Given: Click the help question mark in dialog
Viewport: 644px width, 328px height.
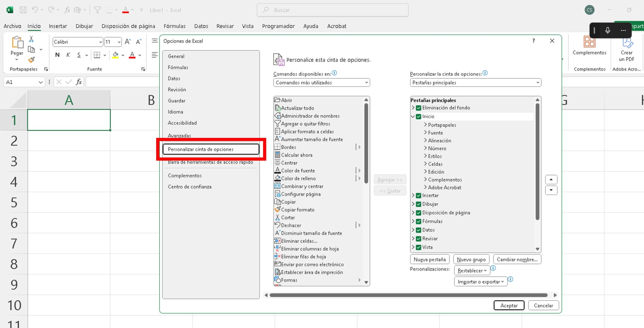Looking at the screenshot, I should pos(534,41).
